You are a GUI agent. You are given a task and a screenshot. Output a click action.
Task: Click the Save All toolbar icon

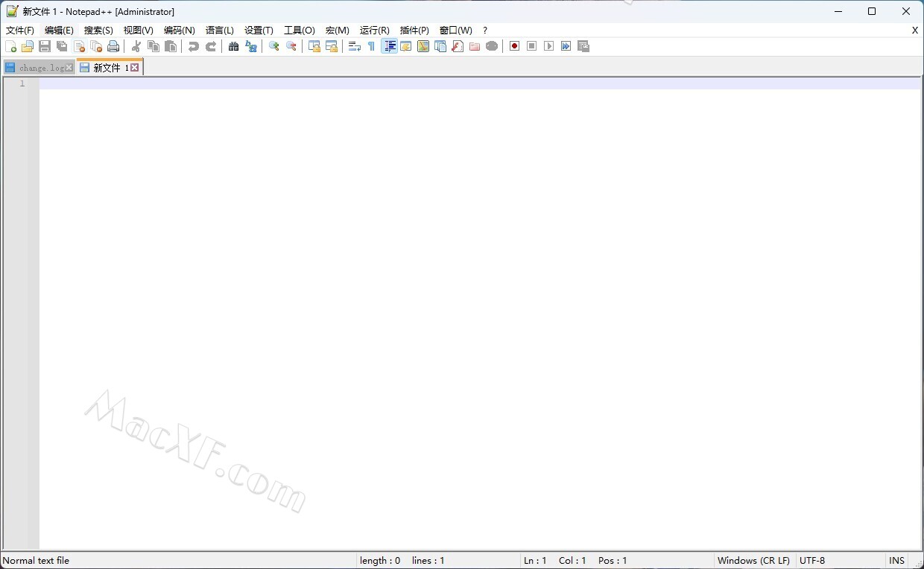[x=62, y=46]
